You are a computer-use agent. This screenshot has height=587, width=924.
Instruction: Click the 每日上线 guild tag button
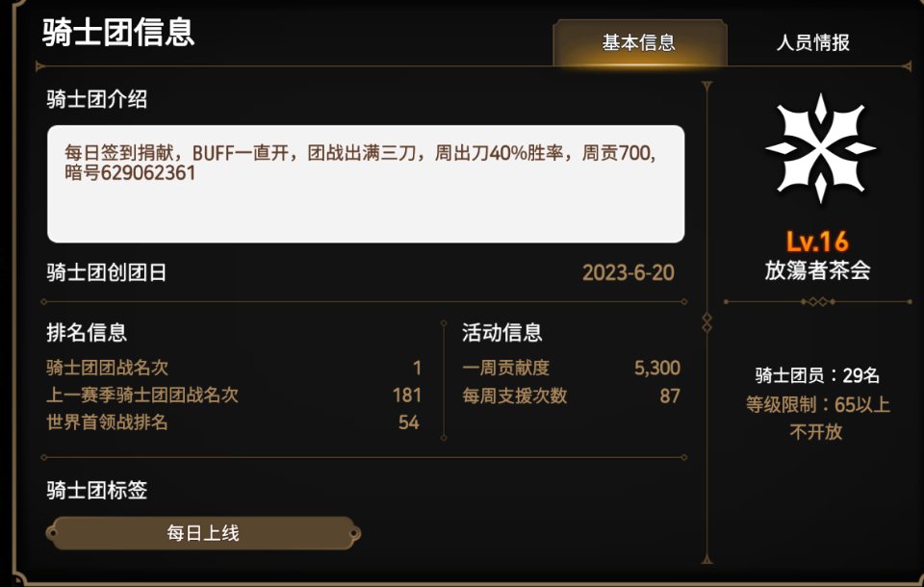click(x=203, y=533)
